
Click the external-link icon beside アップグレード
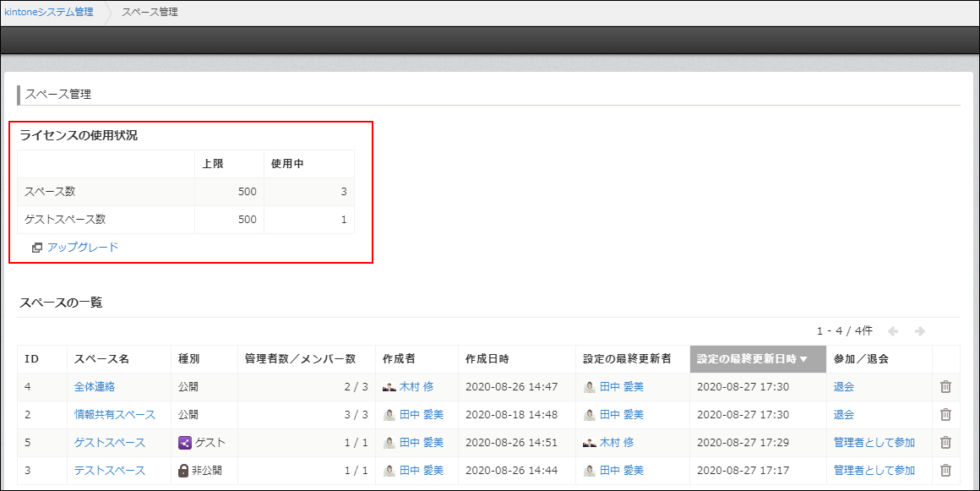37,248
